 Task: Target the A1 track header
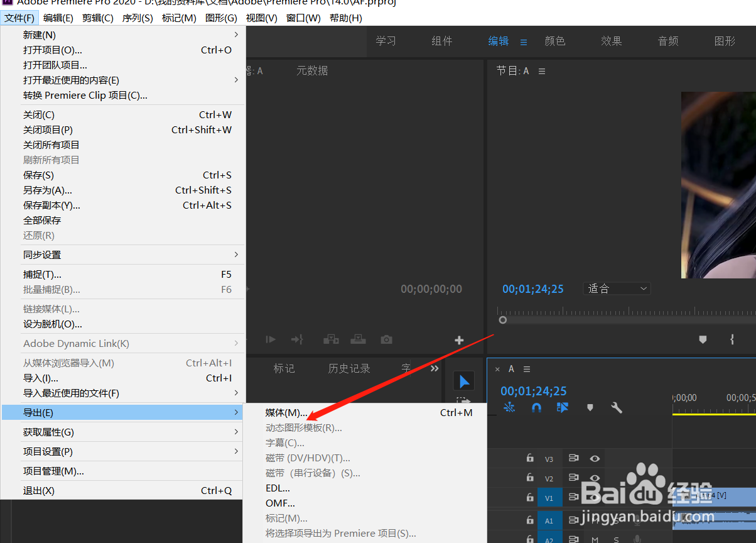coord(549,520)
